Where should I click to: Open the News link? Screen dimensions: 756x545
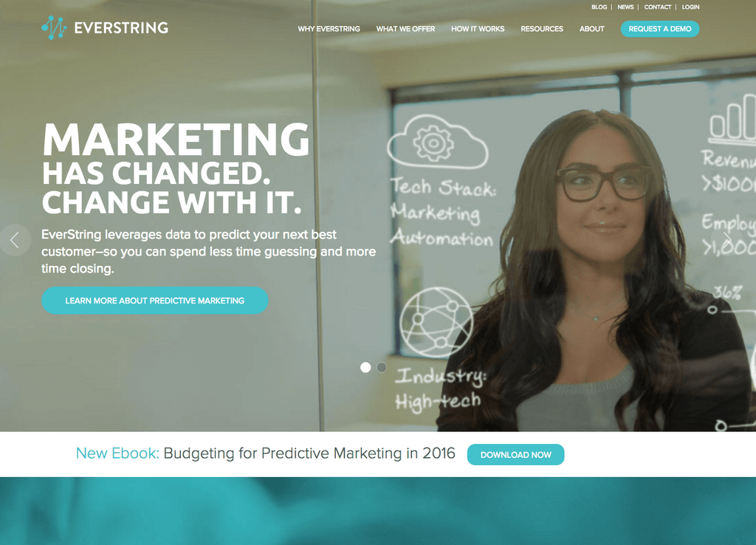click(625, 7)
